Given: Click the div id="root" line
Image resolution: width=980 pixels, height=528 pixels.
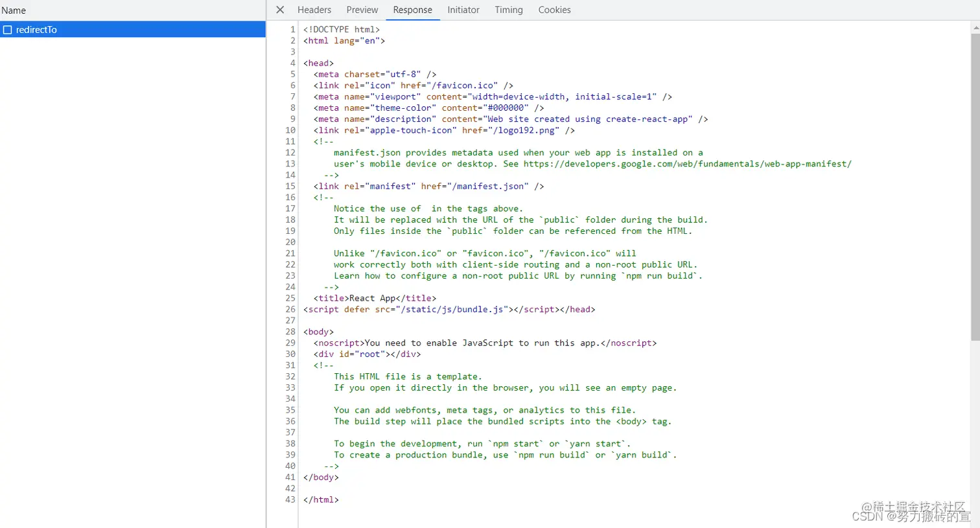Looking at the screenshot, I should click(x=367, y=354).
